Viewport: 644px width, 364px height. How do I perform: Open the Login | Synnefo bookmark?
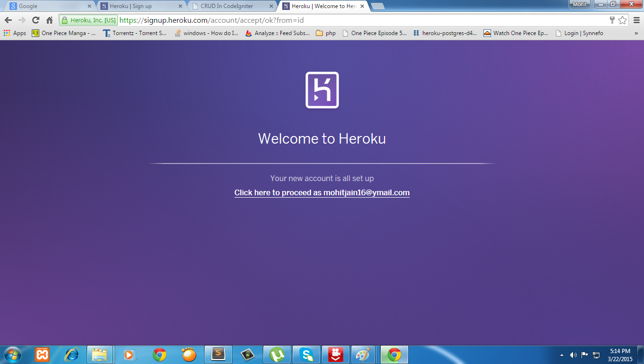583,33
